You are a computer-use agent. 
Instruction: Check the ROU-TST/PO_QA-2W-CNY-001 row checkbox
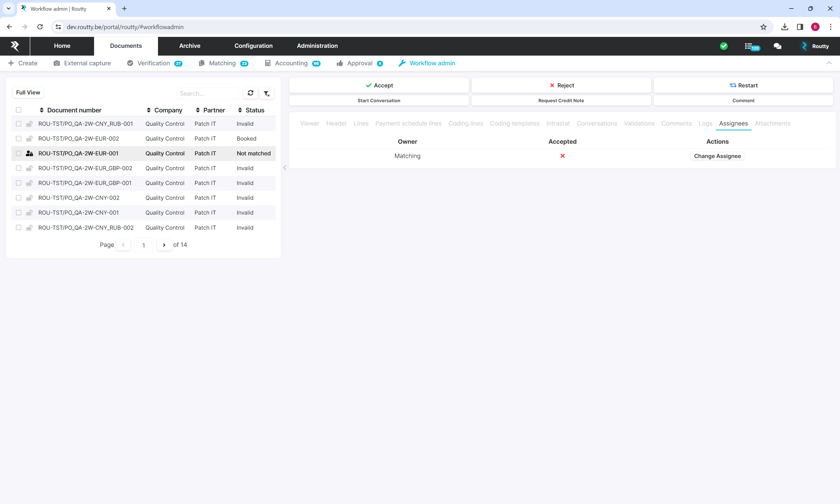pos(19,213)
